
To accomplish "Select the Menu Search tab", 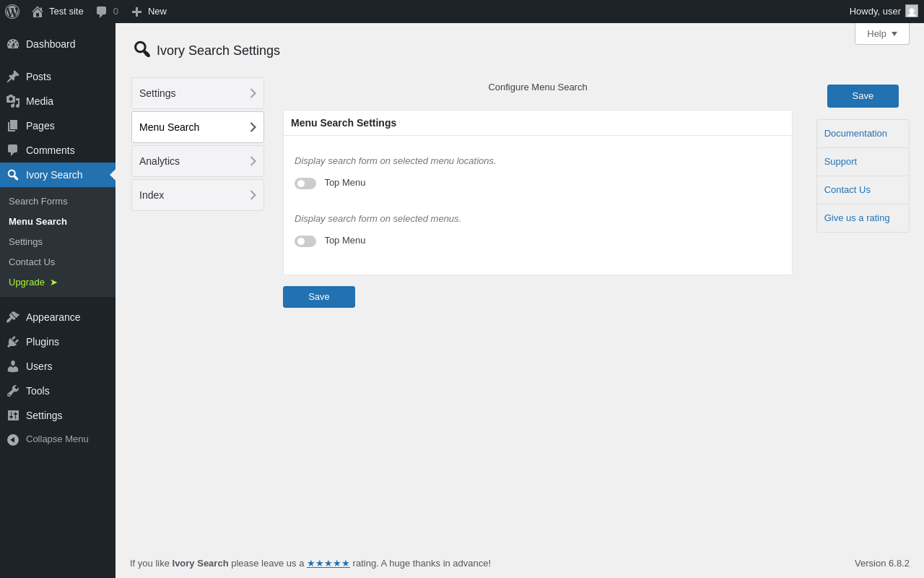I will [x=198, y=127].
